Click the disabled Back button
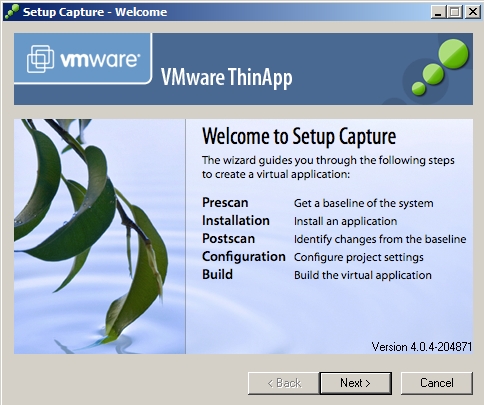 point(284,383)
